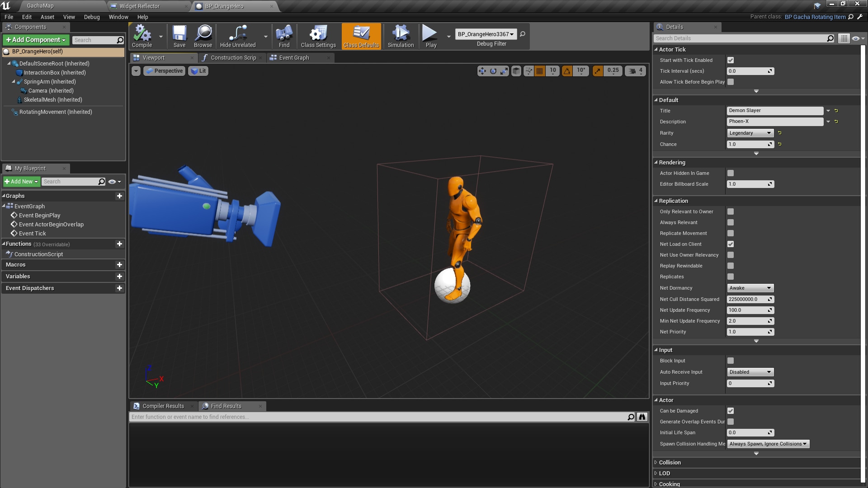
Task: Open the Debug menu
Action: tap(92, 17)
